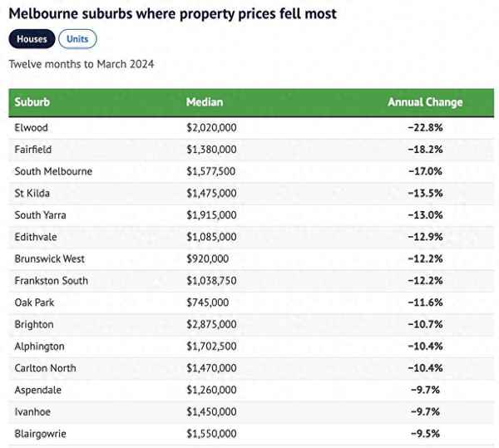Click the Suburb column header

pyautogui.click(x=32, y=102)
